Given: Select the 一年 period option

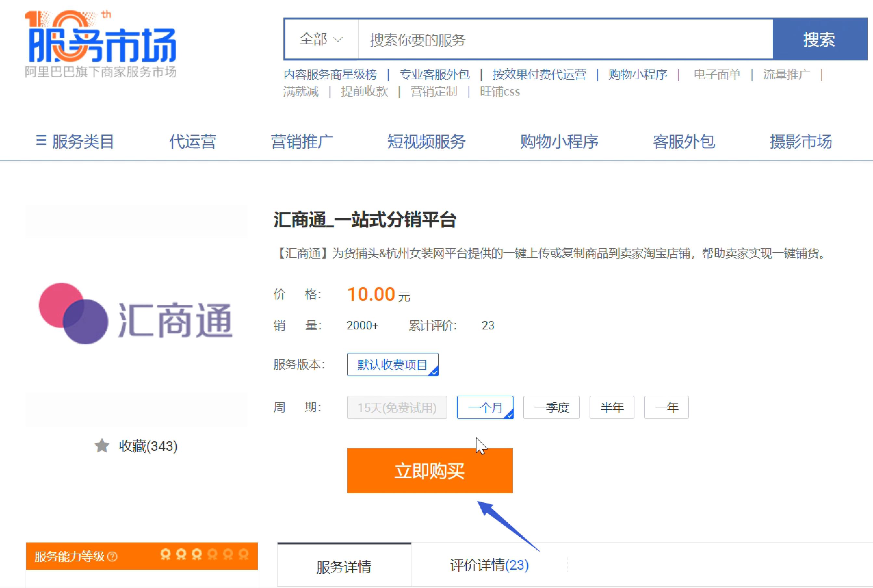Looking at the screenshot, I should (x=667, y=407).
